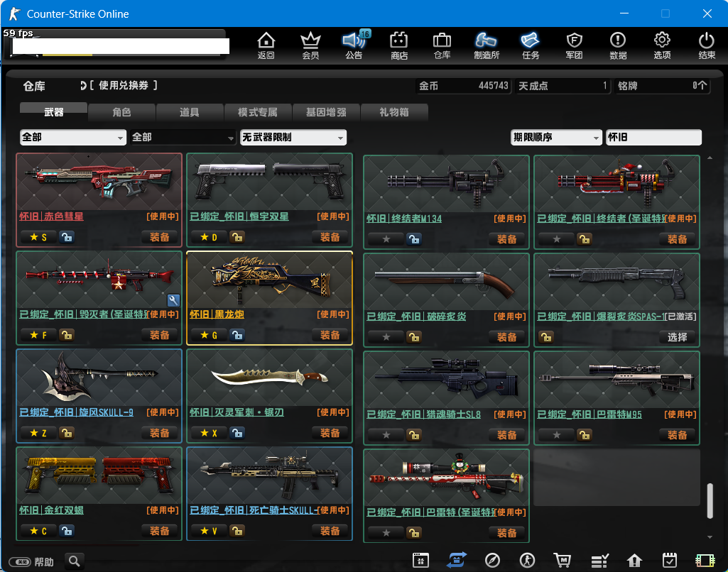Toggle favorite star on 怀旧|猎魂骑士SL8
Viewport: 728px width, 572px height.
pos(386,435)
